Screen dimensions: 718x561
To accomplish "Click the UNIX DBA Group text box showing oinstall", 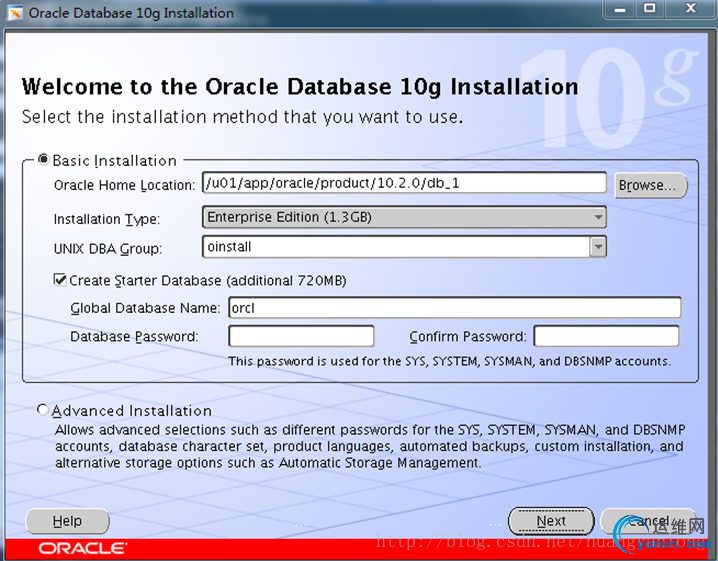I will point(396,247).
